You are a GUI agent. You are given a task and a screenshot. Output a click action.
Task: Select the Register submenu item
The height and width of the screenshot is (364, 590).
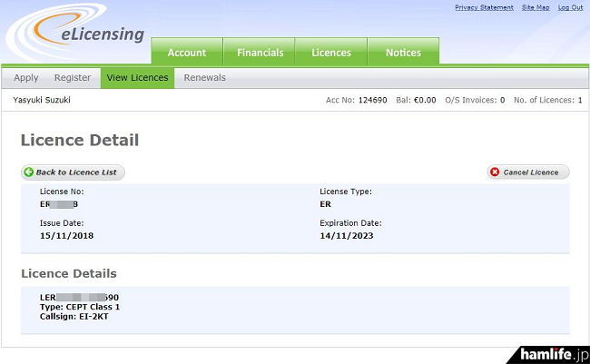click(x=73, y=78)
